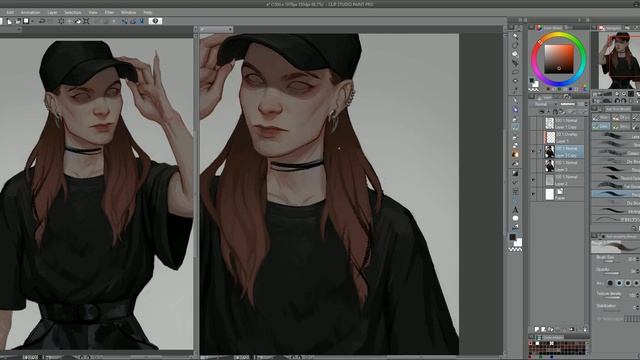The height and width of the screenshot is (360, 640).
Task: Show the hidden Layer 3 layer
Action: tap(533, 166)
